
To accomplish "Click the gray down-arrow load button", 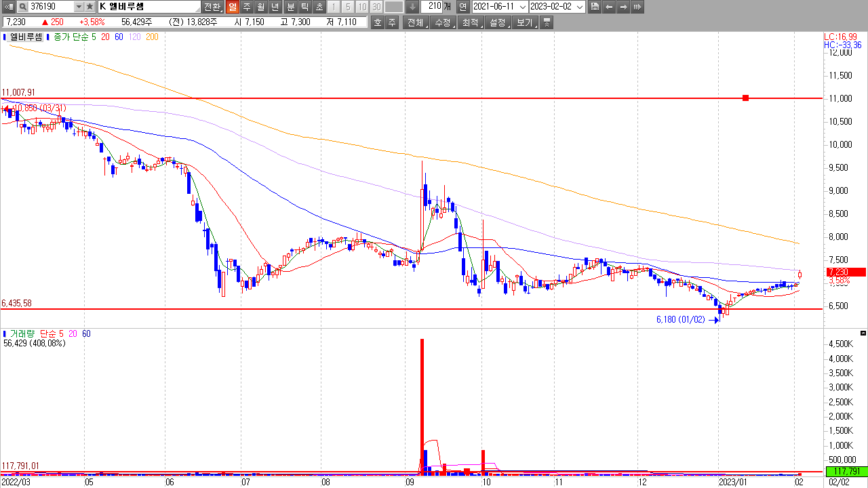I will 412,7.
